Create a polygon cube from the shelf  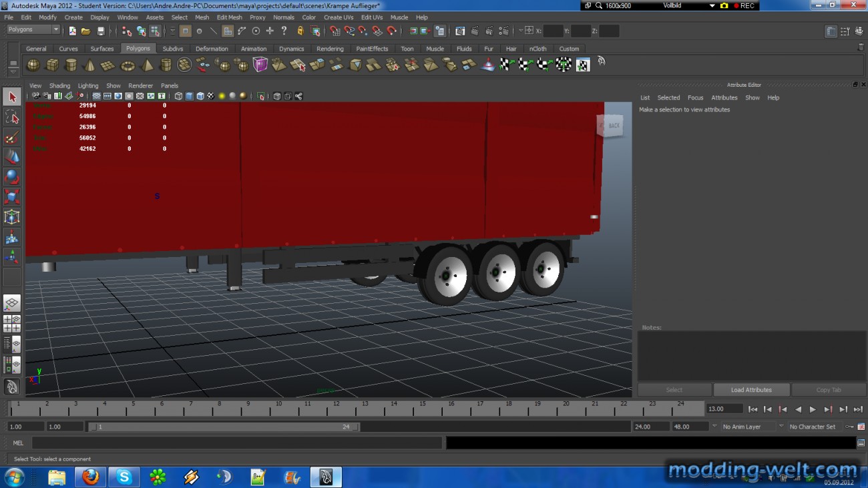(x=51, y=65)
